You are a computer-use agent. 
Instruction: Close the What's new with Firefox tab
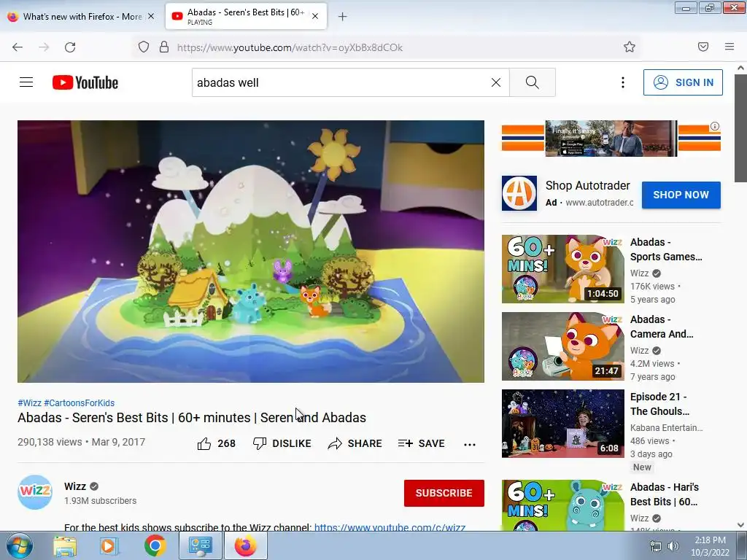click(151, 16)
